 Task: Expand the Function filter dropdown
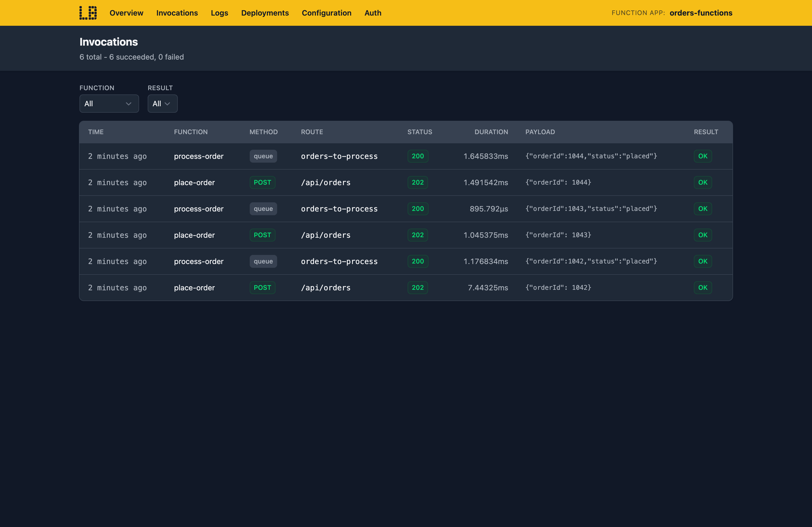coord(109,104)
